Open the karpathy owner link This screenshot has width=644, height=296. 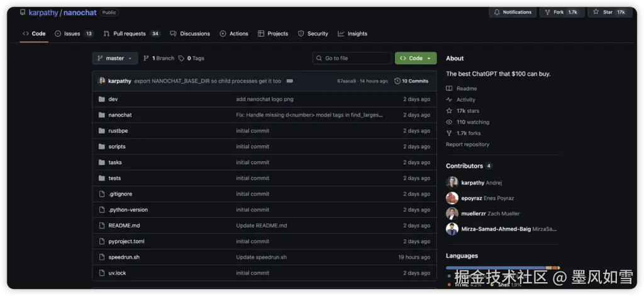(43, 13)
